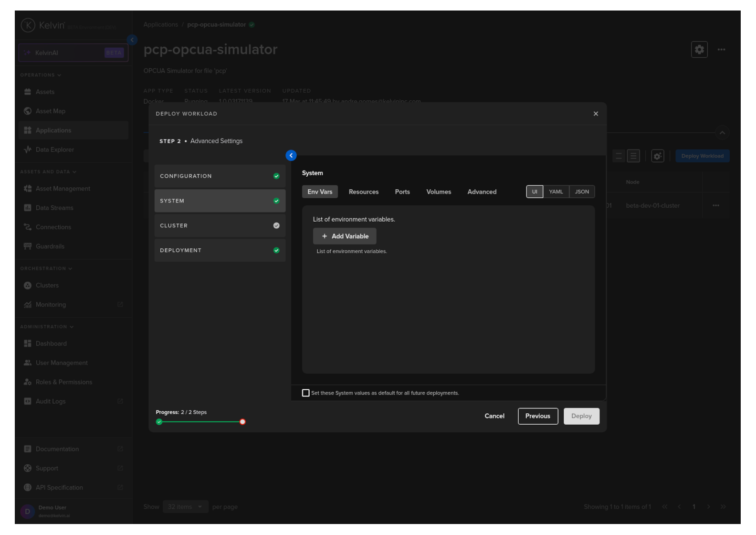Open Asset Map globe icon
This screenshot has height=535, width=756.
tap(28, 111)
